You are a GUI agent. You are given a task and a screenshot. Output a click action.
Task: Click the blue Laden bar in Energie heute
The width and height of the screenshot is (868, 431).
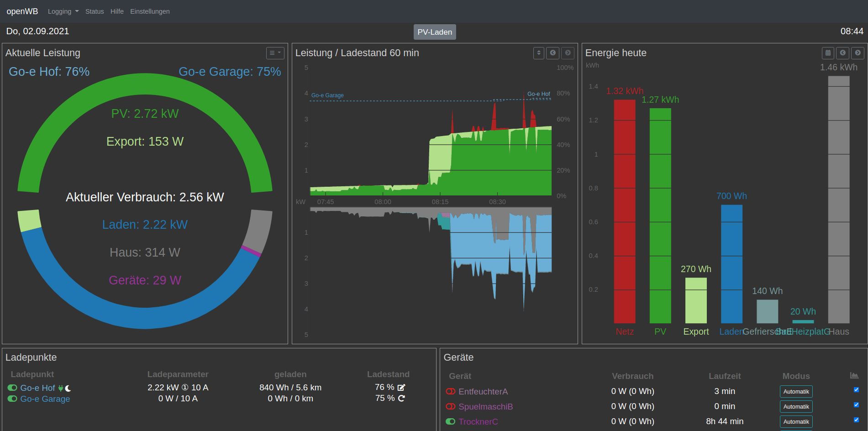click(x=731, y=264)
